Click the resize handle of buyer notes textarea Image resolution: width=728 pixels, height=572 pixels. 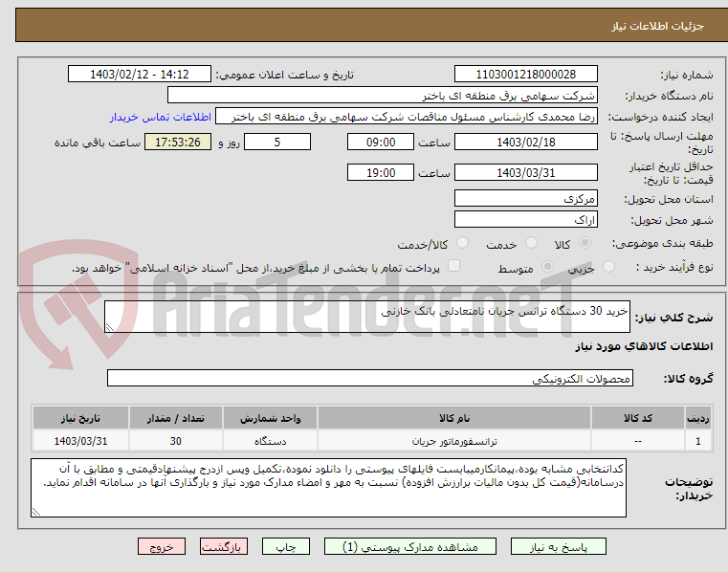point(35,512)
